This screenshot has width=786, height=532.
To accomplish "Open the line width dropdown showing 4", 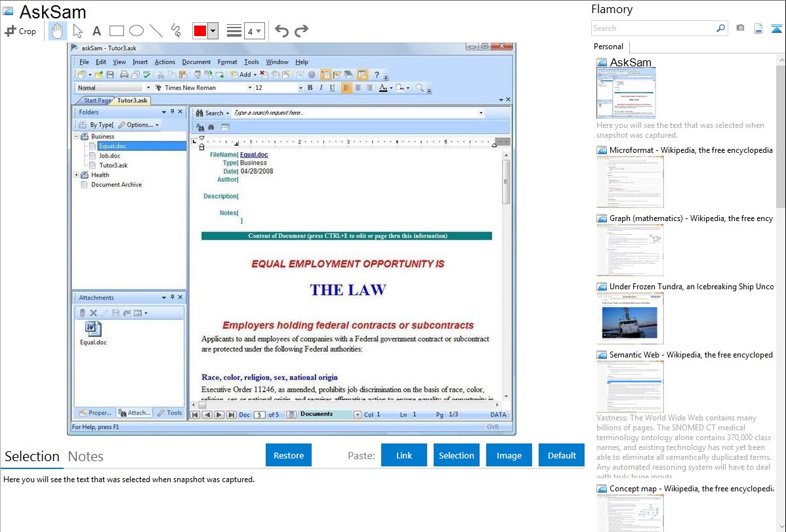I will click(255, 31).
